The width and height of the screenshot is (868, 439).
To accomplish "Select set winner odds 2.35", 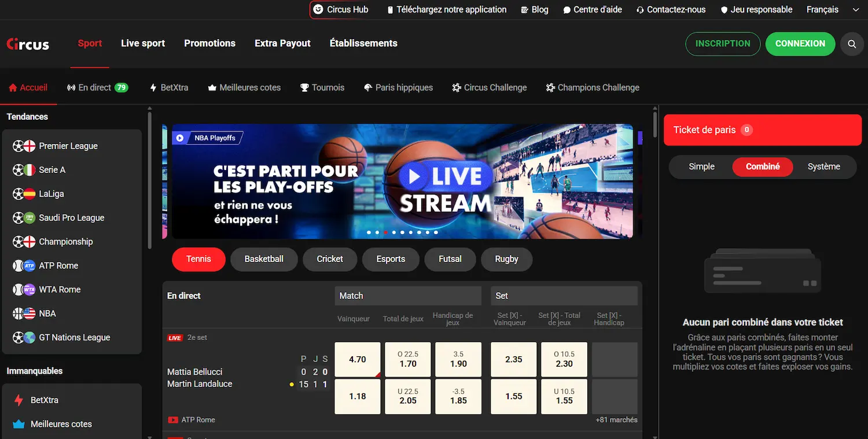I will tap(514, 360).
